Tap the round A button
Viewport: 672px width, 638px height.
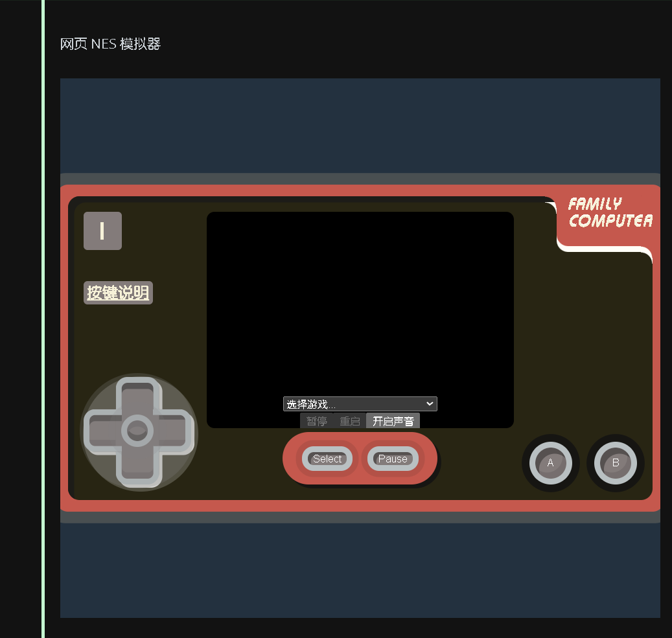[x=551, y=463]
